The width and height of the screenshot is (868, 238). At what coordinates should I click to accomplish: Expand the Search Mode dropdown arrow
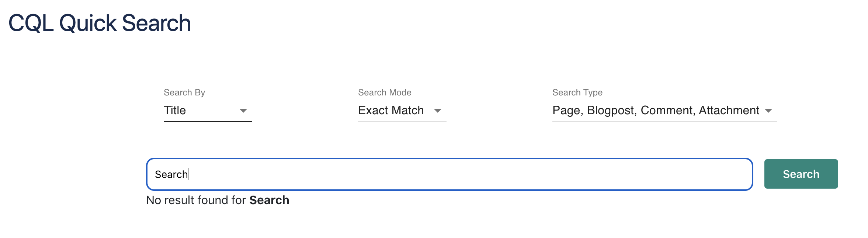[x=438, y=111]
